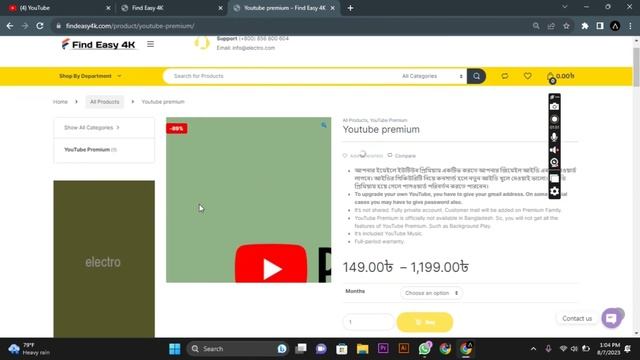Reload the current page
The height and width of the screenshot is (360, 640).
coord(40,26)
